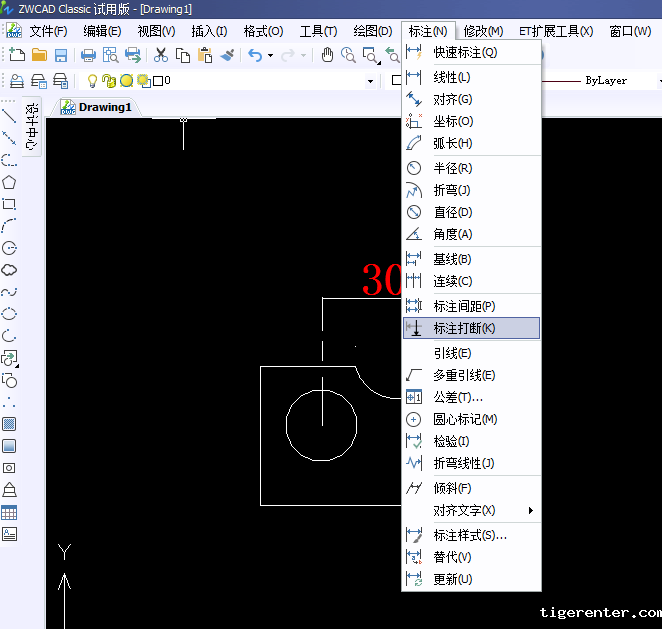Choose 连续(C) dimension
The width and height of the screenshot is (662, 629).
pyautogui.click(x=472, y=281)
